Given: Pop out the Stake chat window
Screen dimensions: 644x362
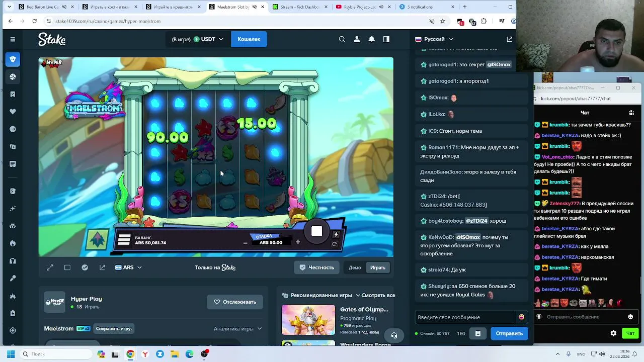Looking at the screenshot, I should click(509, 39).
